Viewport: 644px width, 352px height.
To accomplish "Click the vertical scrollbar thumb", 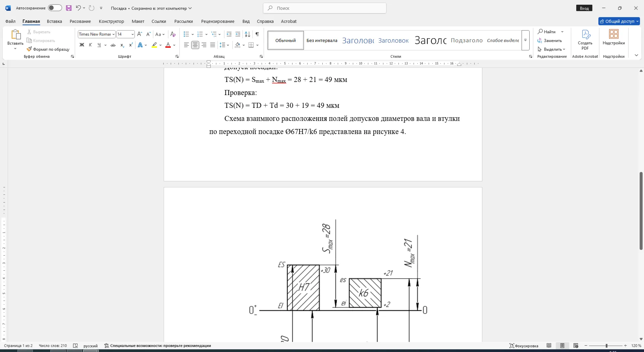I will (641, 211).
